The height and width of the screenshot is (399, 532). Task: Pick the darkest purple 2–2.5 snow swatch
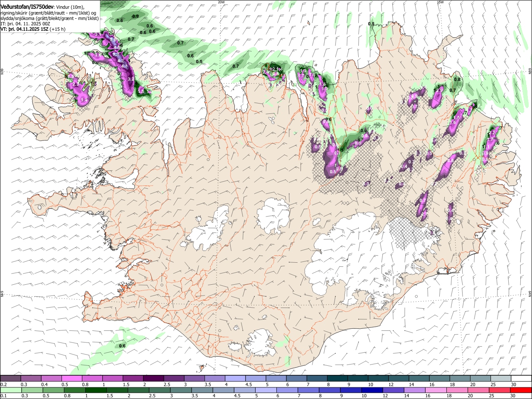point(153,378)
